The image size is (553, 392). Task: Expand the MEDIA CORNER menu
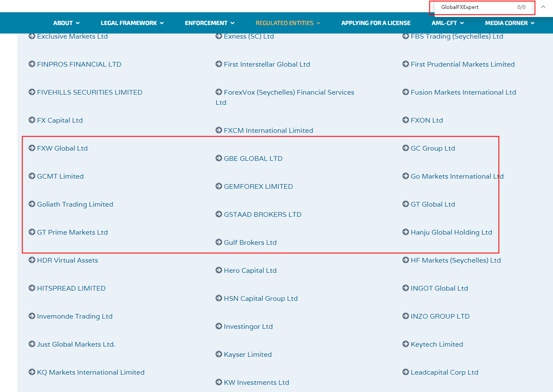[x=510, y=23]
